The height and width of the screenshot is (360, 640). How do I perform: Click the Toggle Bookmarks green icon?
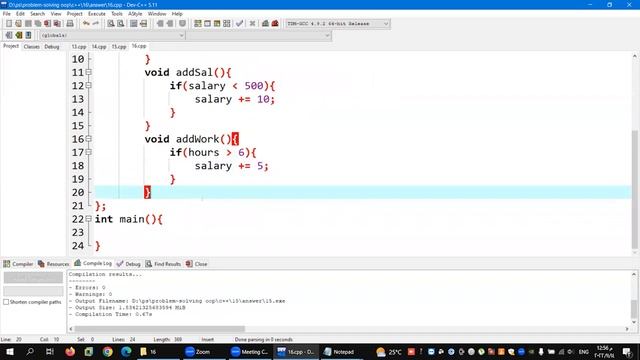coord(18,36)
